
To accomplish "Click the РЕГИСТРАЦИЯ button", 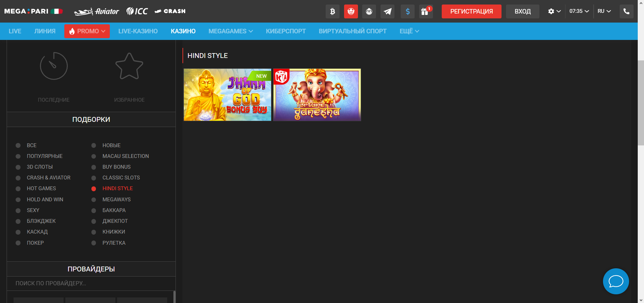I will click(x=471, y=11).
